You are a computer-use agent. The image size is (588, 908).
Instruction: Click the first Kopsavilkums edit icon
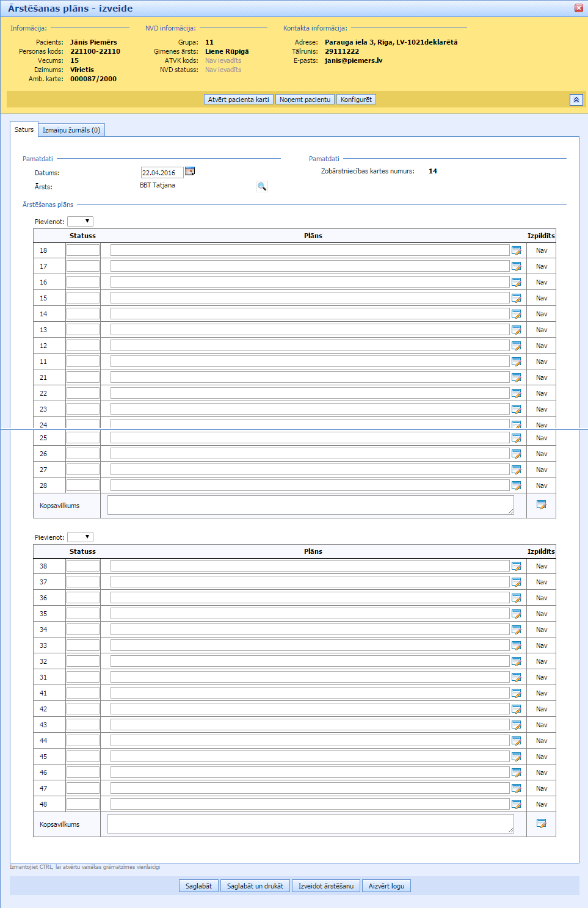pos(541,505)
